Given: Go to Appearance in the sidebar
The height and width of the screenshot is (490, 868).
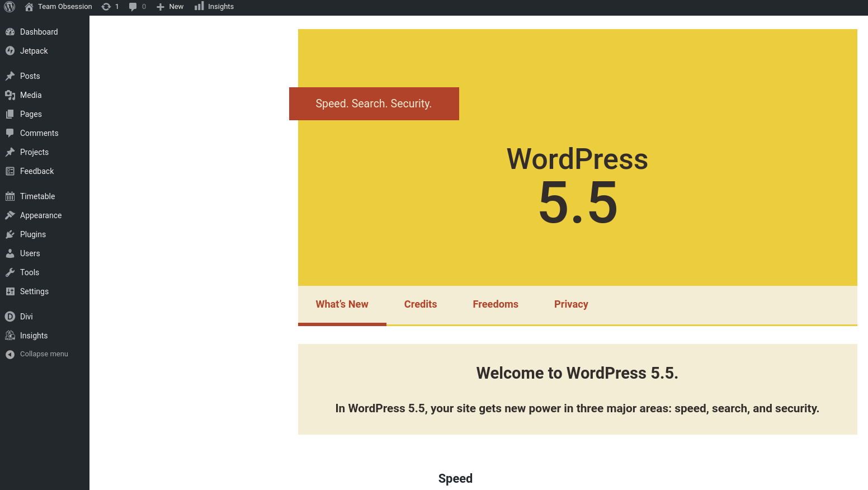Looking at the screenshot, I should coord(41,215).
